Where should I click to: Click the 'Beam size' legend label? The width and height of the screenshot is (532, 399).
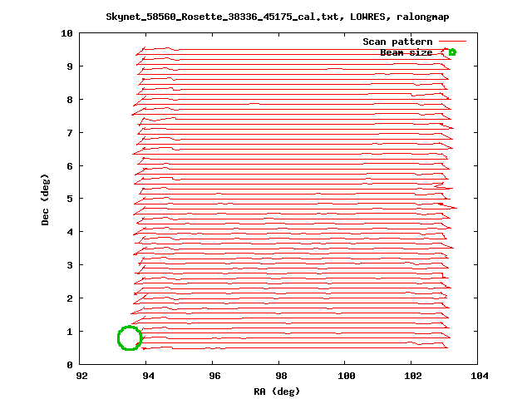(406, 52)
